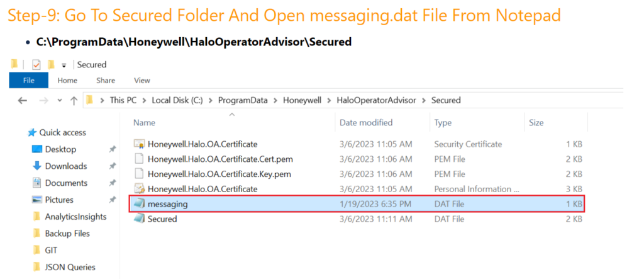Click the Local Disk (C:) breadcrumb
This screenshot has height=279, width=644.
point(177,100)
